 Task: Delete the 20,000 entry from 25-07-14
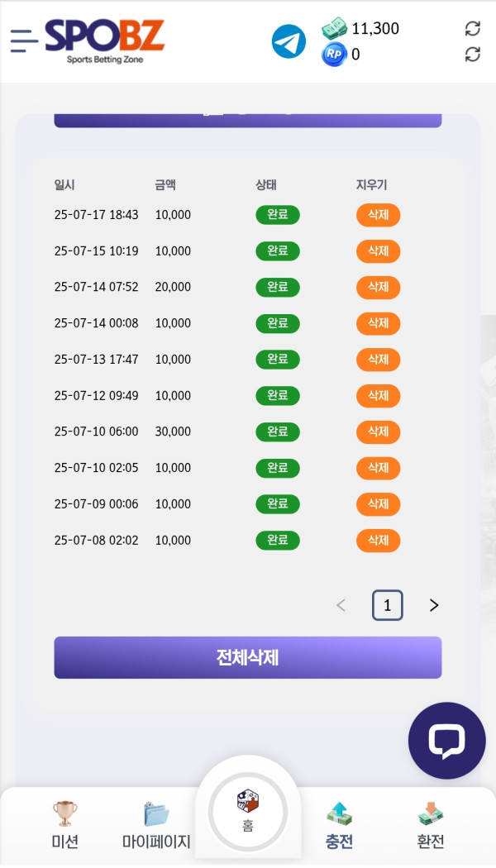pos(378,287)
